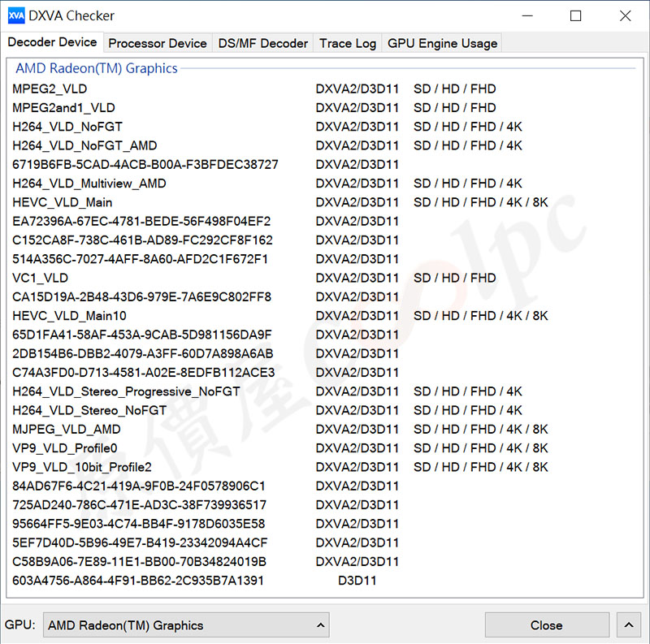Minimize the DXVA Checker window
This screenshot has height=644, width=650.
point(527,15)
